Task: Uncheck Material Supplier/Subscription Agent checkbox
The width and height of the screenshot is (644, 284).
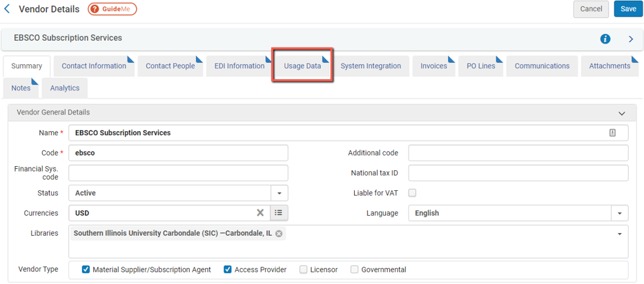Action: click(85, 270)
